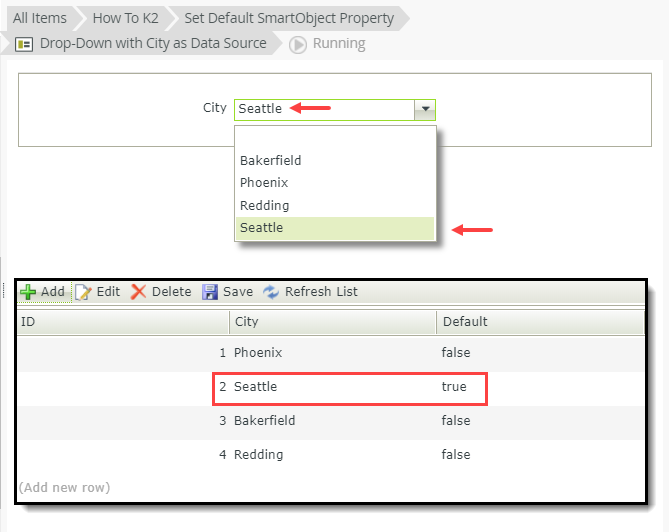Image resolution: width=669 pixels, height=532 pixels.
Task: Click the Running breadcrumb label
Action: click(339, 44)
